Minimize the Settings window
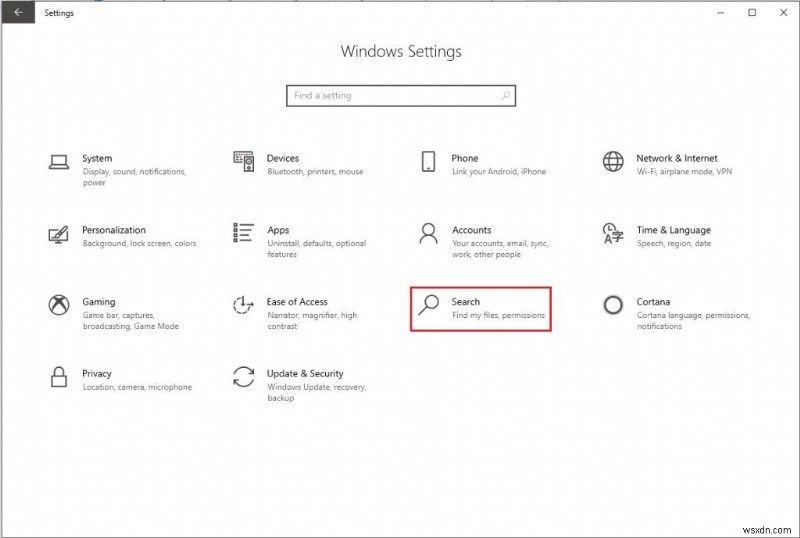The image size is (800, 538). (x=720, y=12)
